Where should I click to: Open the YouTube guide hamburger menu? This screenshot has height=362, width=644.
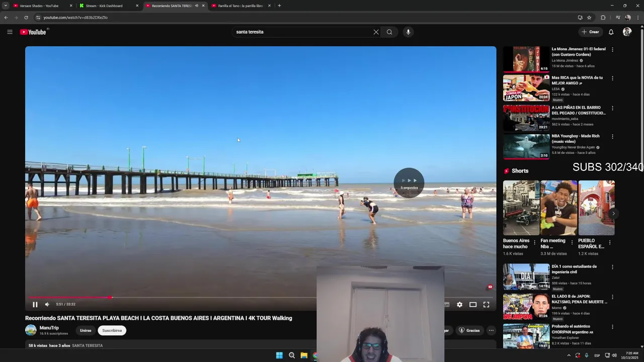(x=10, y=32)
